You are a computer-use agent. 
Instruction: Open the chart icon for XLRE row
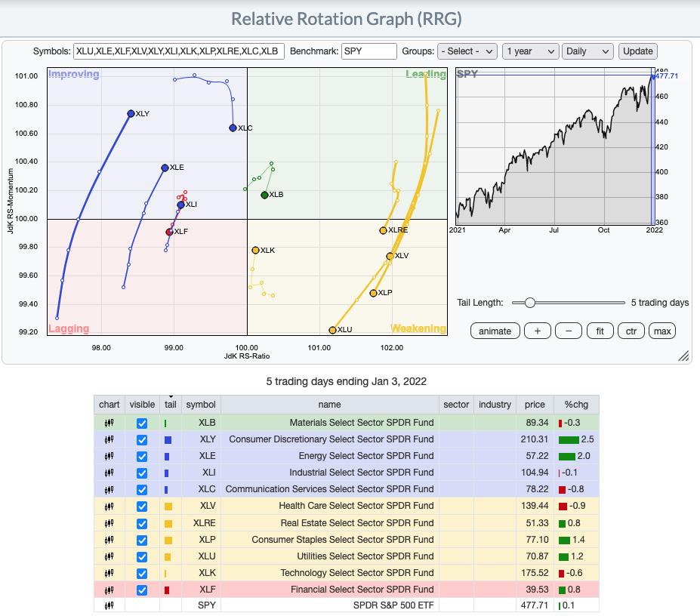[x=109, y=523]
